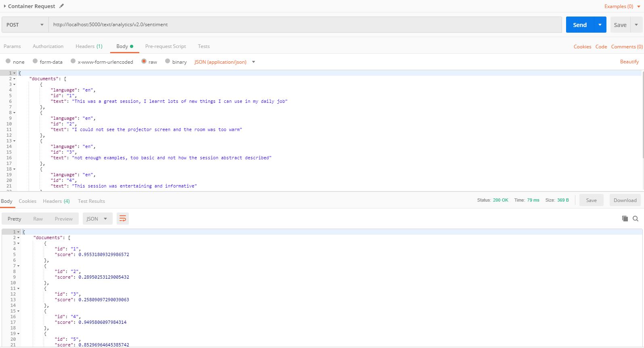Switch to the Authorization tab

(x=48, y=46)
